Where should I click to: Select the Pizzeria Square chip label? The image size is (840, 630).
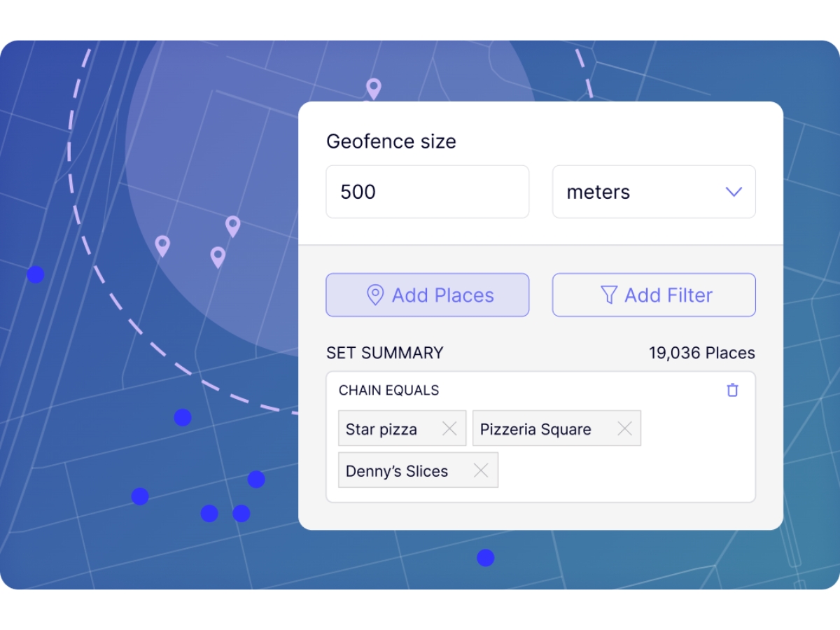pos(535,429)
